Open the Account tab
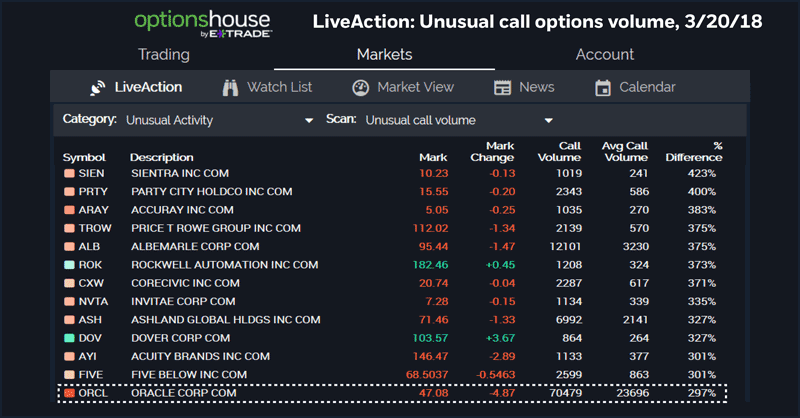Image resolution: width=800 pixels, height=418 pixels. pos(605,54)
